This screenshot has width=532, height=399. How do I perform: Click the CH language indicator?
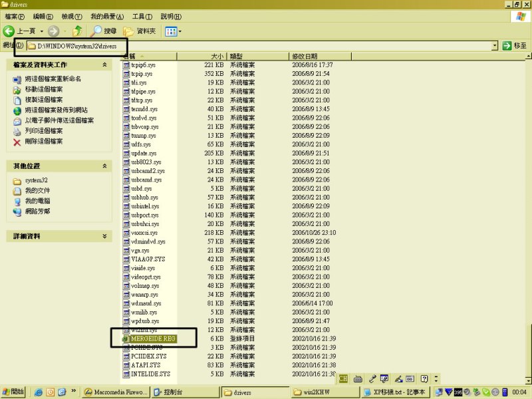[x=343, y=378]
